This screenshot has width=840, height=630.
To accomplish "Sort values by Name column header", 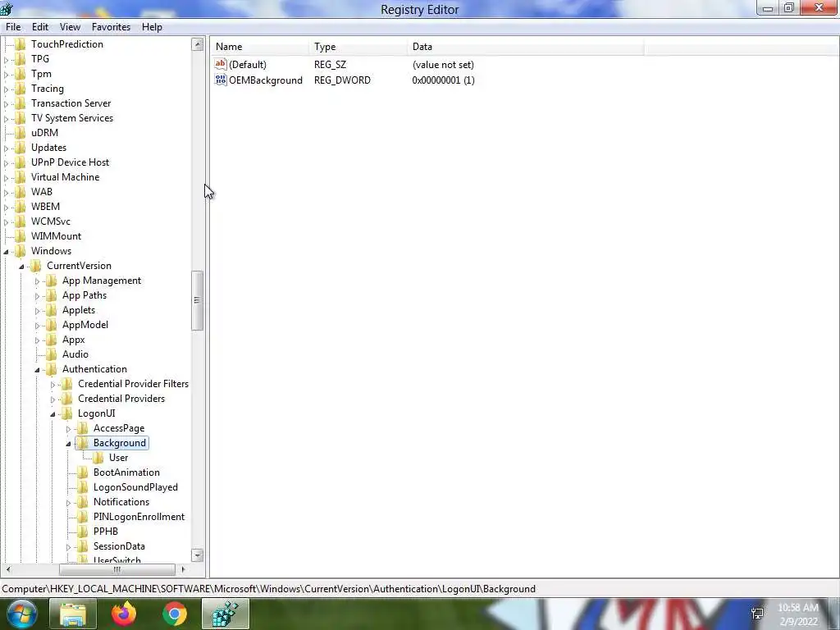I will tap(260, 47).
